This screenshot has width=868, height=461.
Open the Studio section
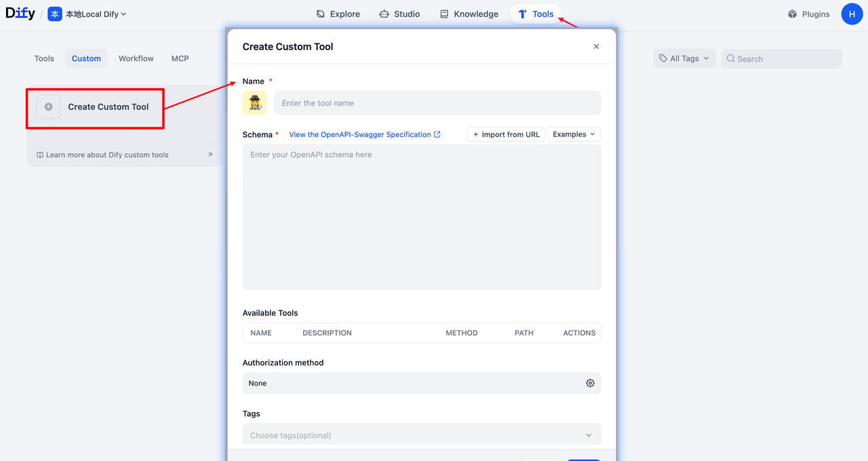click(399, 14)
